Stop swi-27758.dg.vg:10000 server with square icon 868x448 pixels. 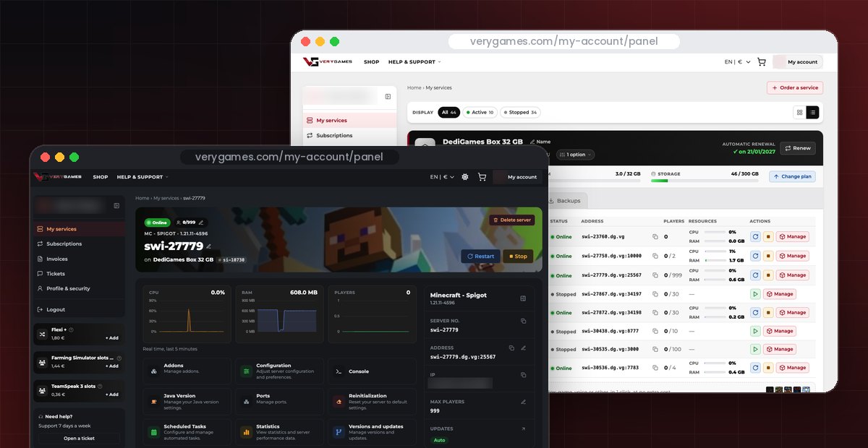[767, 256]
